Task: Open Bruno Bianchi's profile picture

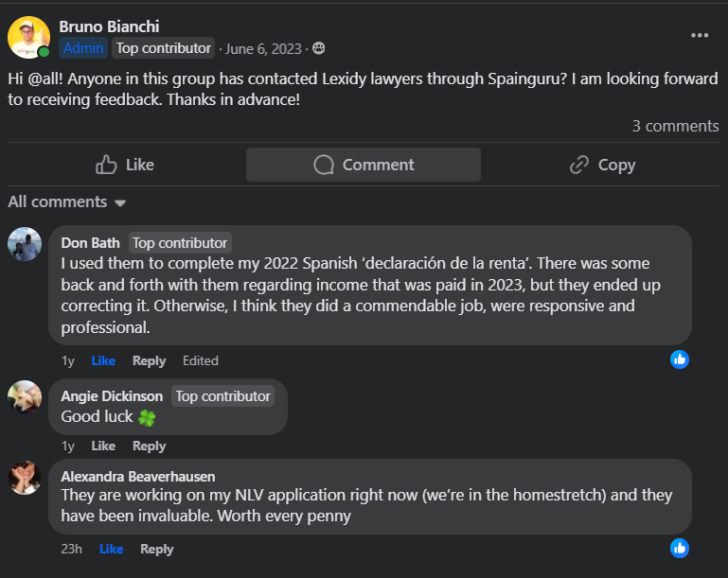Action: pos(28,37)
